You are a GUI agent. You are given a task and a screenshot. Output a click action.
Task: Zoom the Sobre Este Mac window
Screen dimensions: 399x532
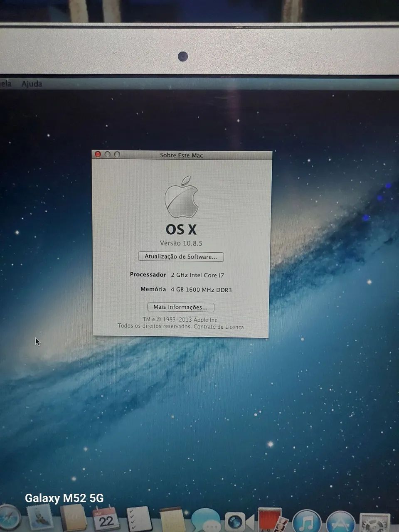coord(117,154)
